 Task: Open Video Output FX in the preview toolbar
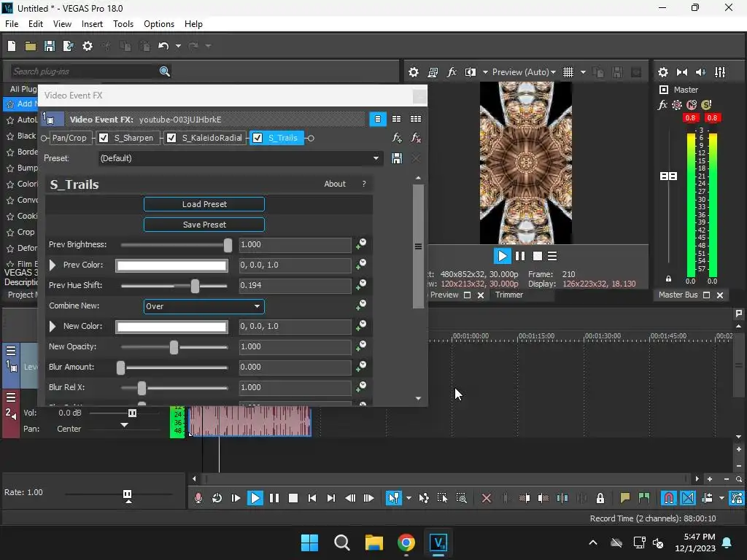(452, 72)
